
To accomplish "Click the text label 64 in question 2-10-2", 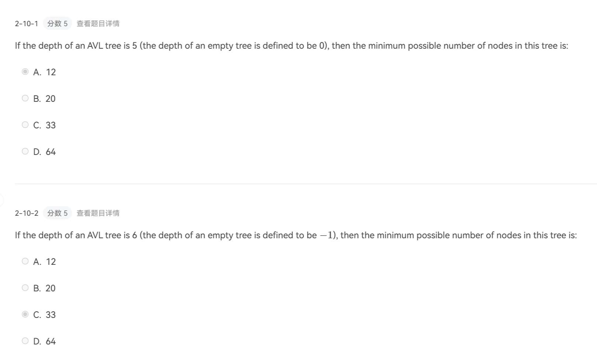I will pos(51,342).
